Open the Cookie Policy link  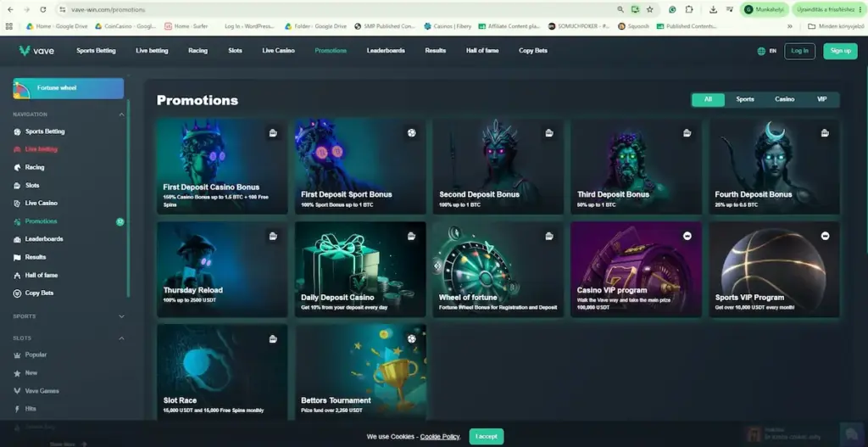coord(440,437)
